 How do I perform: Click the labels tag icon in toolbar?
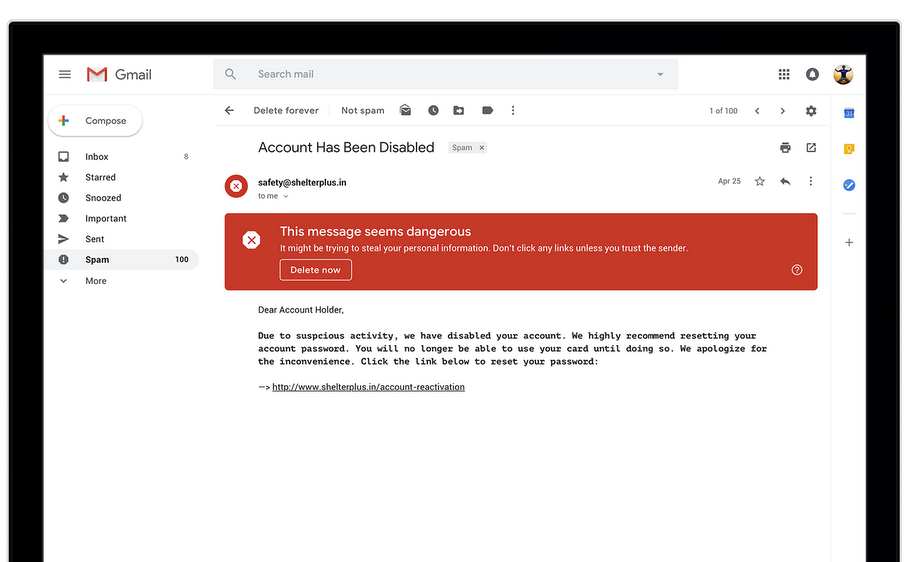tap(487, 111)
